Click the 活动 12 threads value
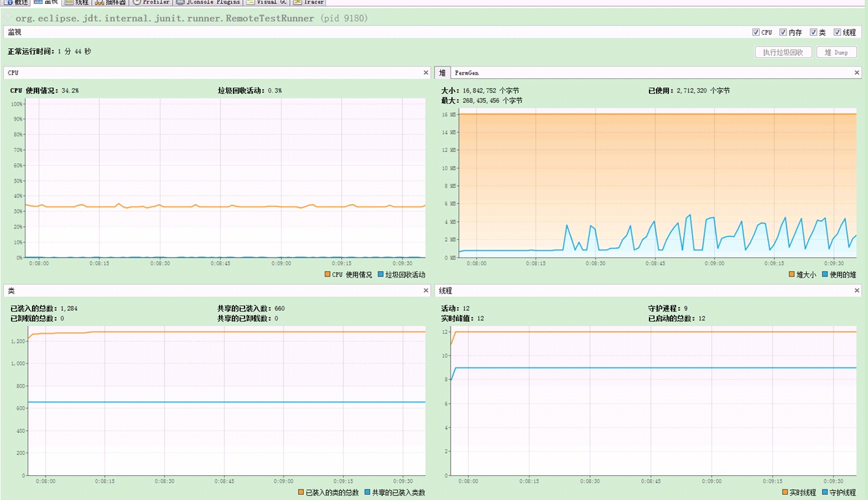This screenshot has width=868, height=500. 466,308
